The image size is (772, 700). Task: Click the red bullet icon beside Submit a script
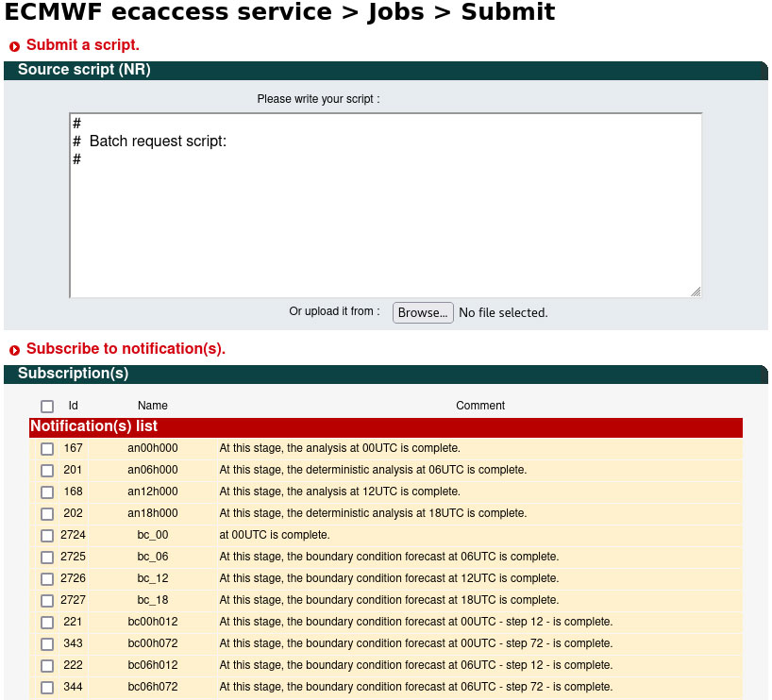[x=14, y=46]
